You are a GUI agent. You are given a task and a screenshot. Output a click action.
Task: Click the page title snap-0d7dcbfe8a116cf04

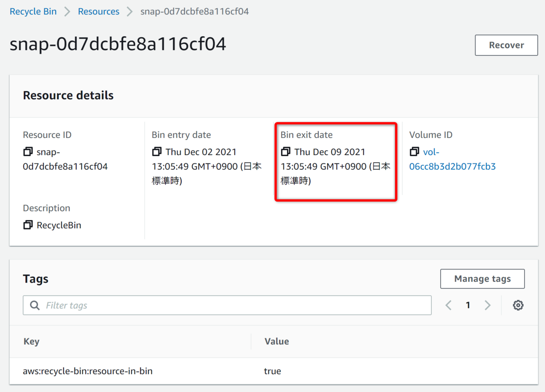[x=118, y=44]
